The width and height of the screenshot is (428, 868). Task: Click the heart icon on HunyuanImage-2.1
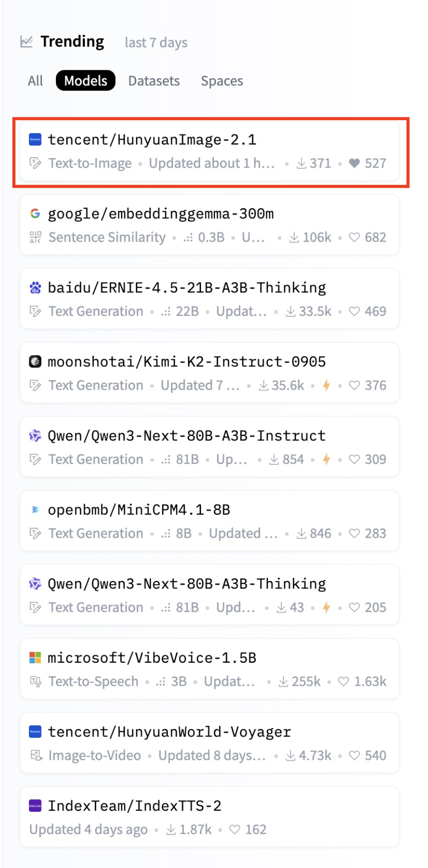tap(354, 163)
